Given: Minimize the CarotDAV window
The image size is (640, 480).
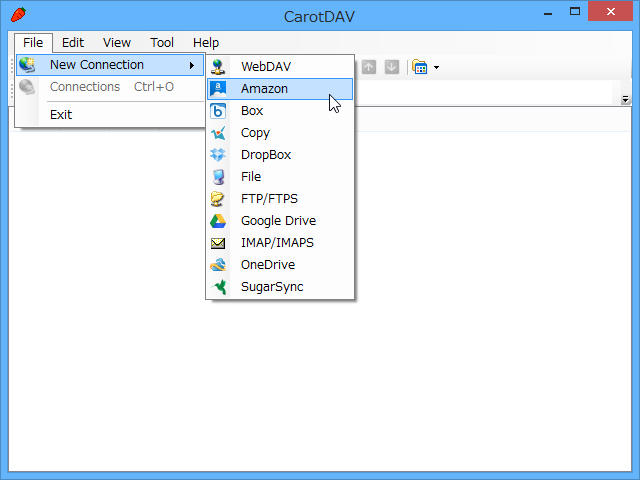Looking at the screenshot, I should (x=548, y=12).
